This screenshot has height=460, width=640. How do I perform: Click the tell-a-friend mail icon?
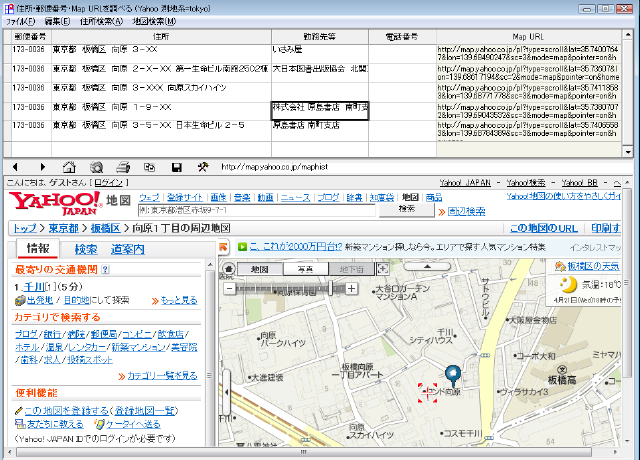pyautogui.click(x=20, y=424)
